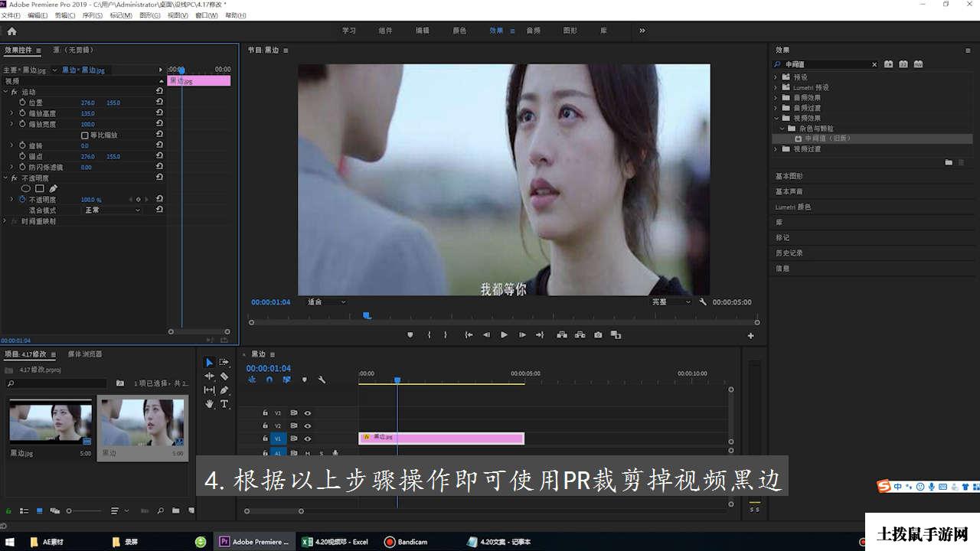Toggle the 不透明度 animation stopwatch
Viewport: 980px width, 551px height.
[22, 199]
